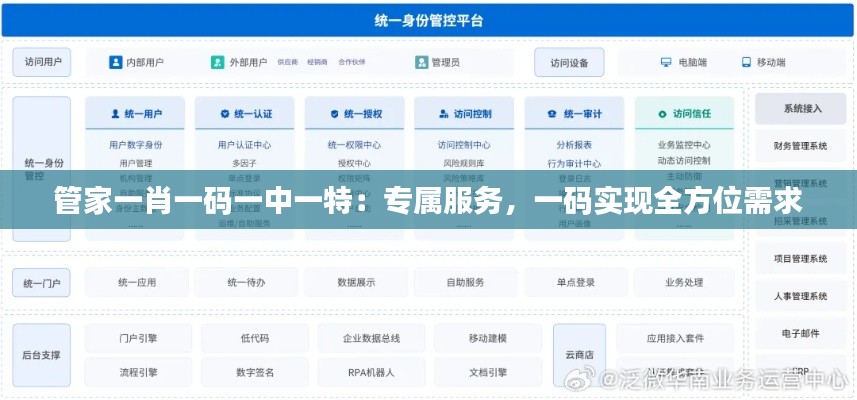
Task: Click the 移动端 phone icon
Action: [x=745, y=62]
